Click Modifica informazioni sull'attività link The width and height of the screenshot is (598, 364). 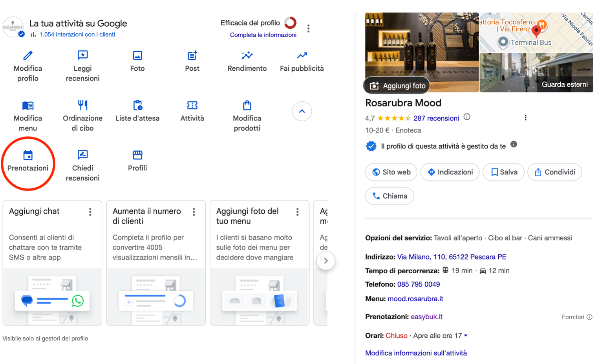[416, 353]
